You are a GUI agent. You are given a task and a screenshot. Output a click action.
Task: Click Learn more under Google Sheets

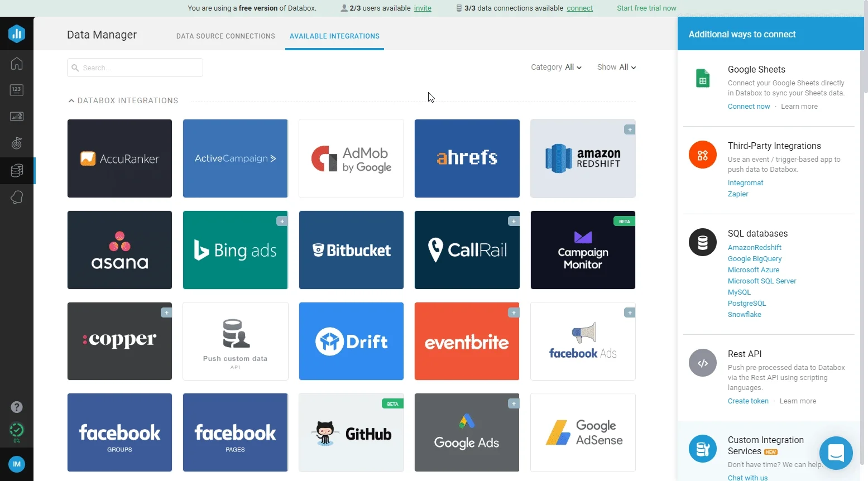[799, 107]
